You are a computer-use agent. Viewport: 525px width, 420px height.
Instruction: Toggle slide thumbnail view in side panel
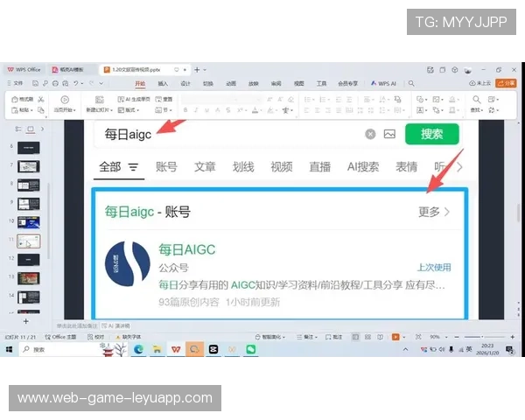pos(31,129)
